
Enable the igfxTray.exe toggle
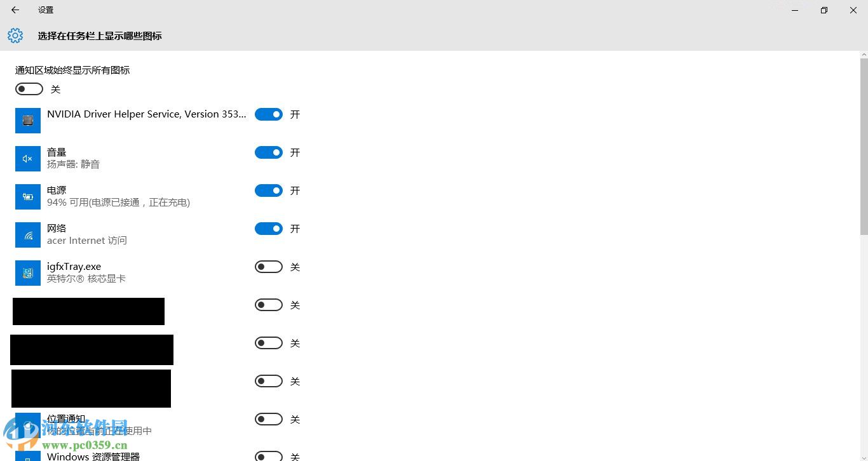269,267
